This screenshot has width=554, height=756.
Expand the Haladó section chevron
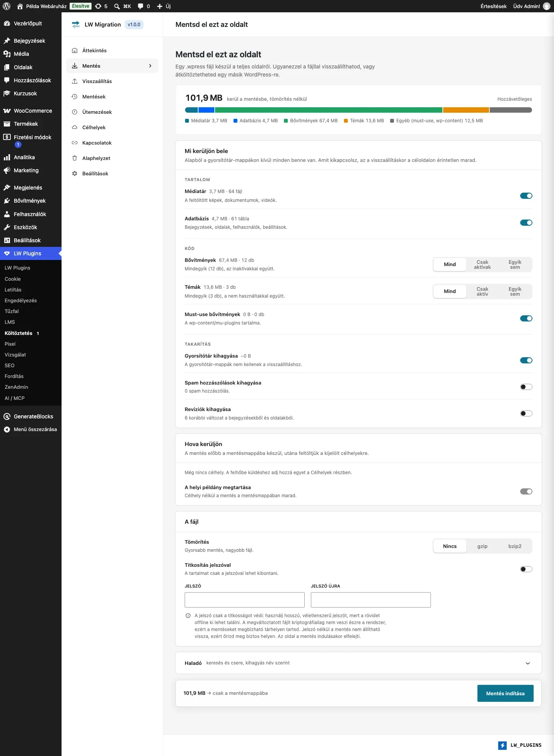point(528,663)
